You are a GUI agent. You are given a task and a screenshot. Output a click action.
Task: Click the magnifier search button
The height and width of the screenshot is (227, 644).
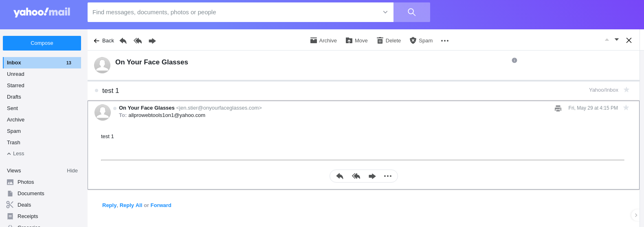(x=411, y=12)
